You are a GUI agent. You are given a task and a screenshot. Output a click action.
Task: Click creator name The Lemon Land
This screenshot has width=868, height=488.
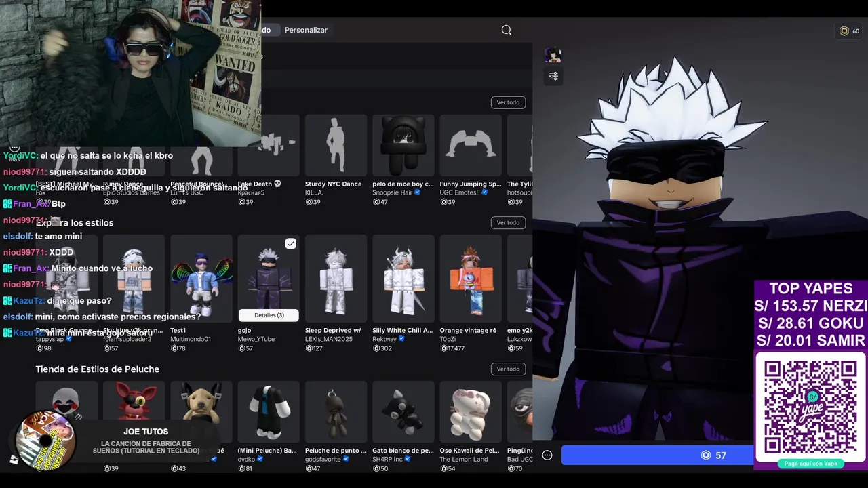pyautogui.click(x=464, y=459)
